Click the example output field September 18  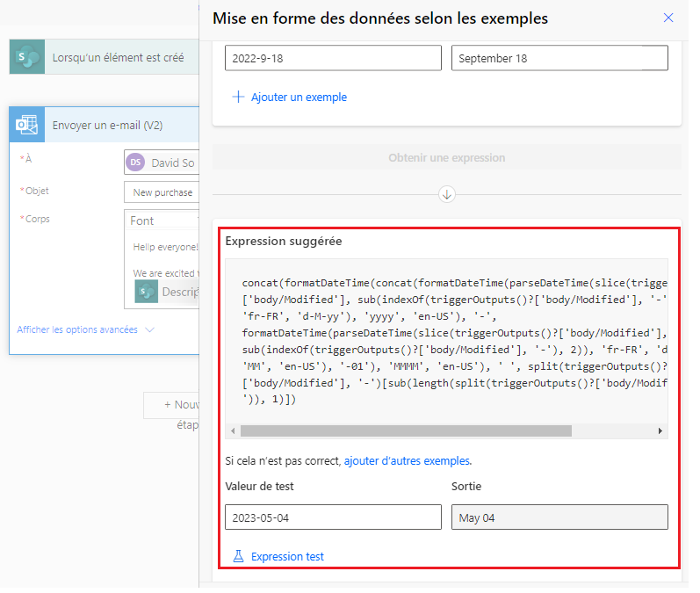(x=559, y=58)
